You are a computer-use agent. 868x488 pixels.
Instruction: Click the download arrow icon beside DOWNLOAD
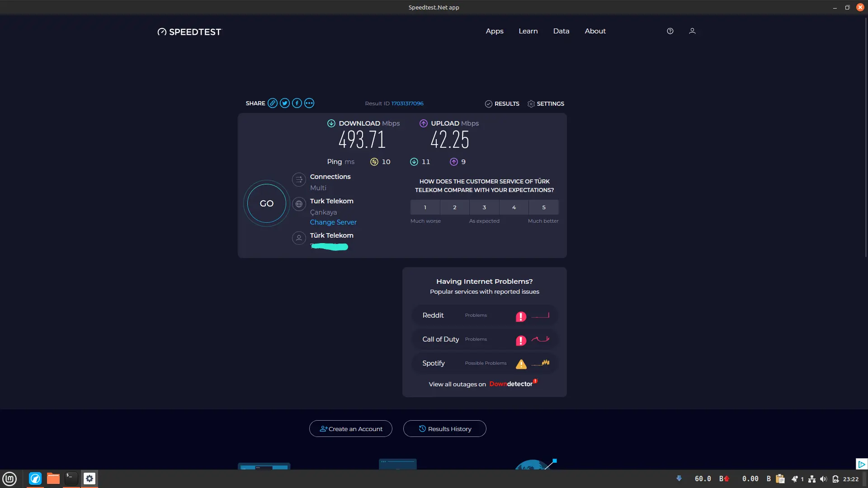(331, 123)
